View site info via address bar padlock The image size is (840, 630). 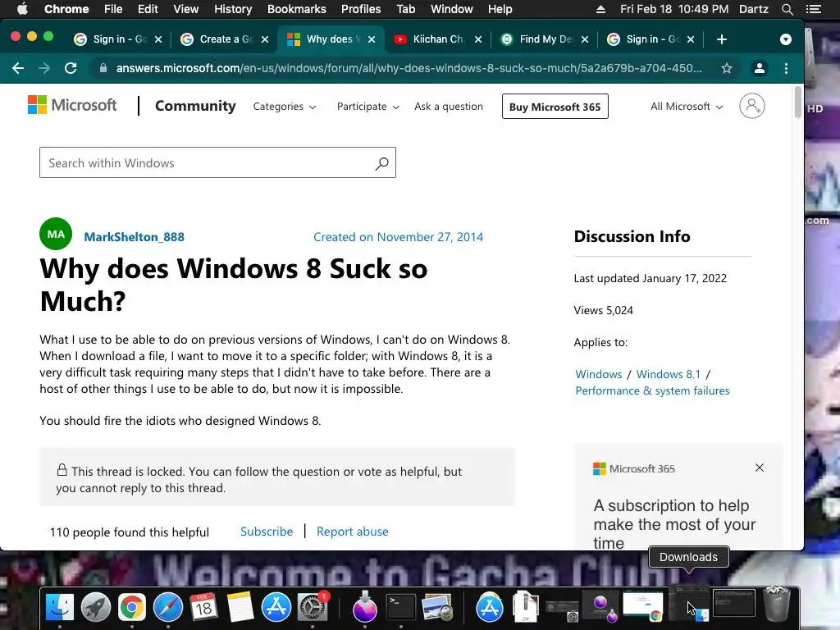pos(103,68)
